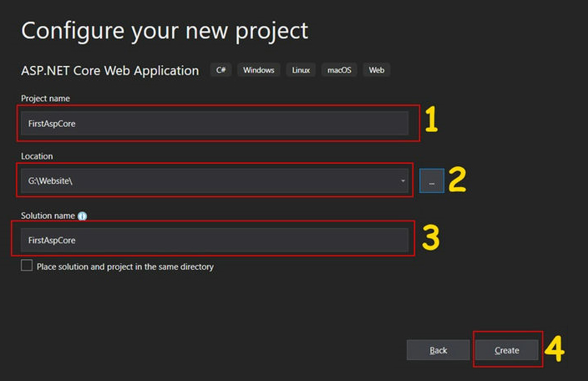Screen dimensions: 588x381
Task: Click the 'ASP.NET Core Web Application' template title
Action: click(x=110, y=70)
